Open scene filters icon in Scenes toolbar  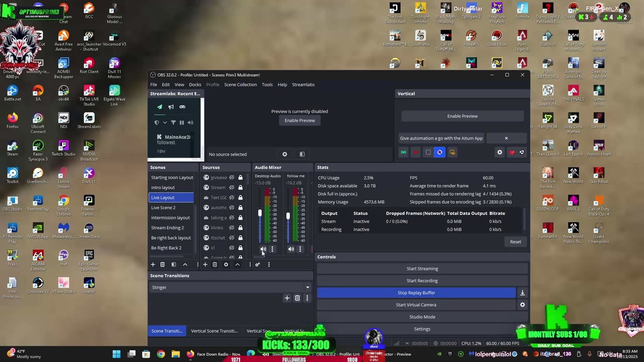174,264
